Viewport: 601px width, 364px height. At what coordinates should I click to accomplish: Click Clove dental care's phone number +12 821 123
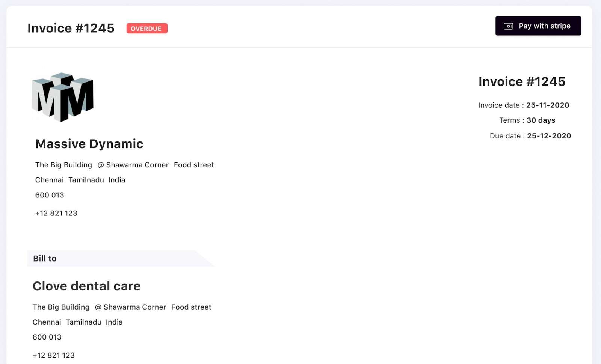[x=53, y=355]
